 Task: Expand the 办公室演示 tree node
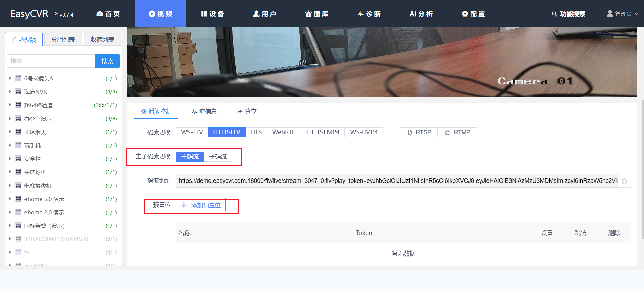tap(10, 119)
